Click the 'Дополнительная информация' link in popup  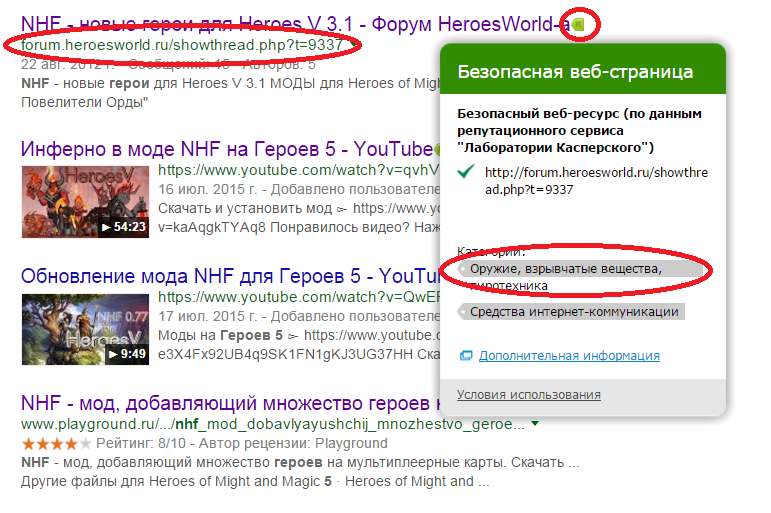(569, 355)
